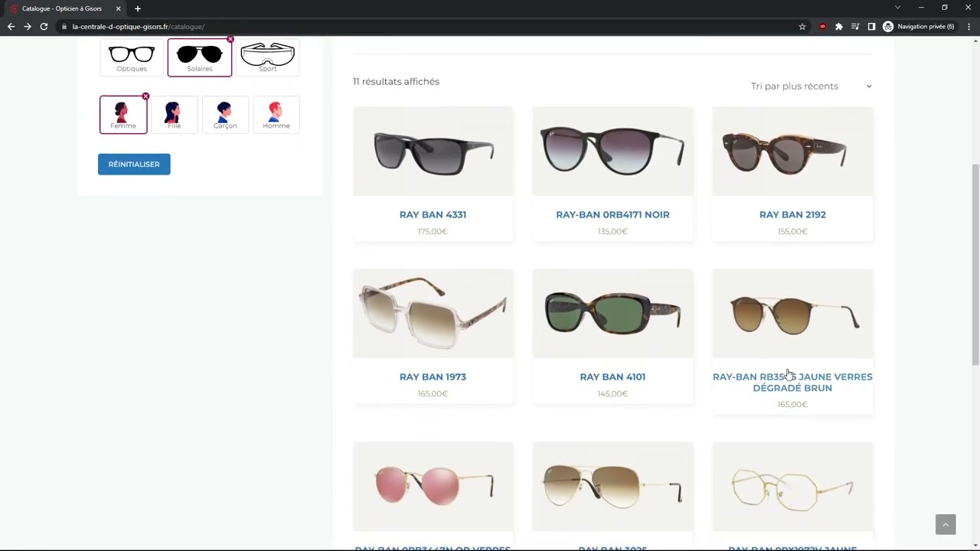Open the RAY-BAN JAUNE VERRES DÉGRADÉ BRUN link
Image resolution: width=980 pixels, height=551 pixels.
coord(792,383)
